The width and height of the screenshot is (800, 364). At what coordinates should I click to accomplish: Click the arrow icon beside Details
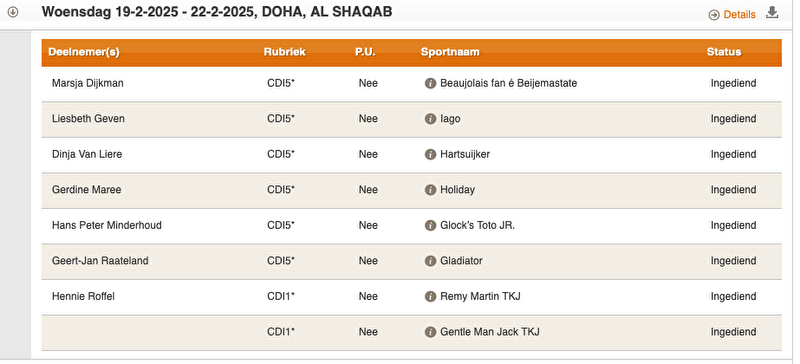click(x=714, y=15)
